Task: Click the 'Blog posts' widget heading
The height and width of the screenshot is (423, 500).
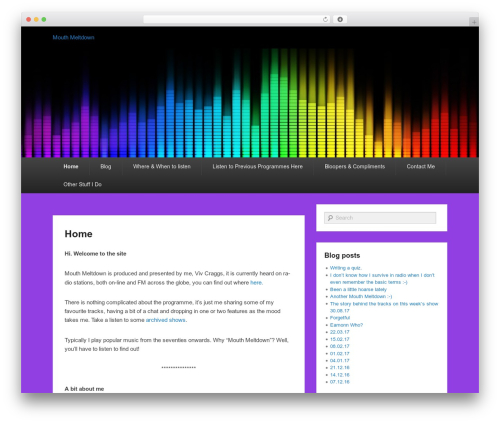Action: [342, 255]
